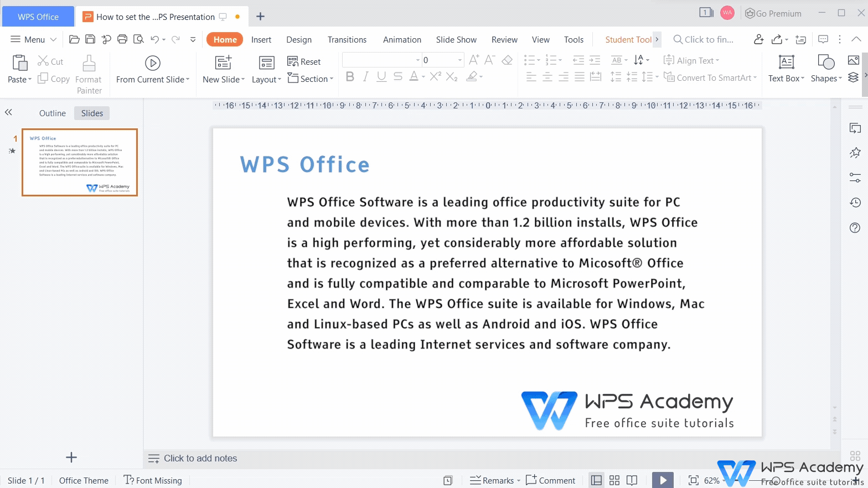The width and height of the screenshot is (868, 488).
Task: Open Convert To SmartArt dropdown
Action: click(x=755, y=78)
